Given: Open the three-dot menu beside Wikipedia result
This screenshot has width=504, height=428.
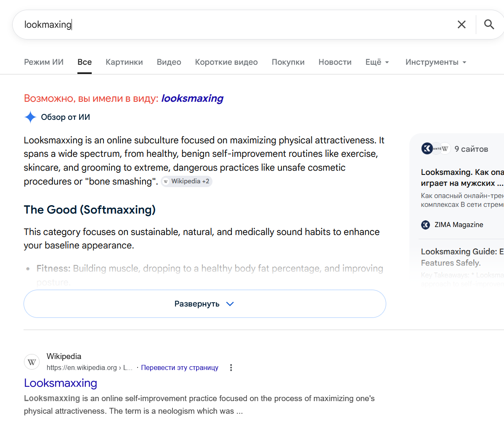Looking at the screenshot, I should (x=231, y=367).
